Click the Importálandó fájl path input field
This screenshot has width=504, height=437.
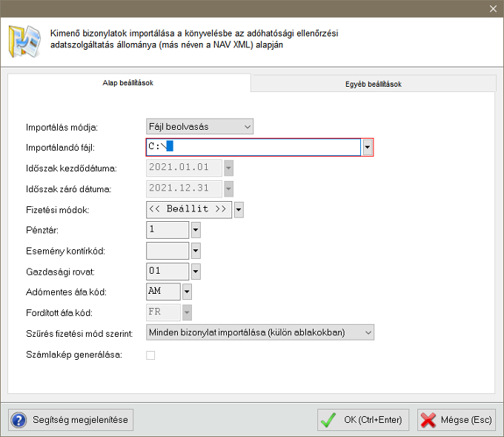pos(253,147)
